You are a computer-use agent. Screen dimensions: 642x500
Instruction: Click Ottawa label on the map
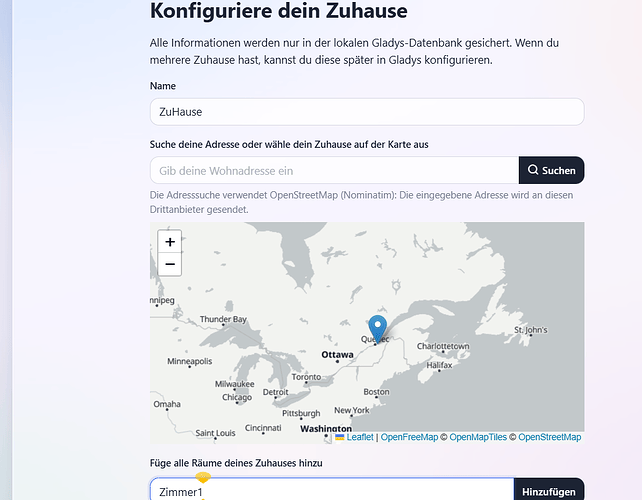click(x=337, y=355)
